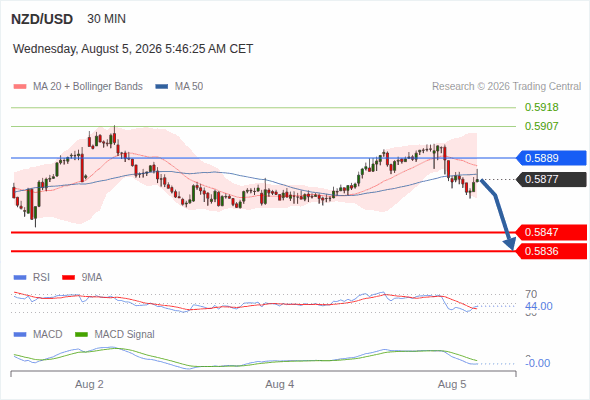
Task: Click the 0.5918 resistance level value
Action: (541, 107)
